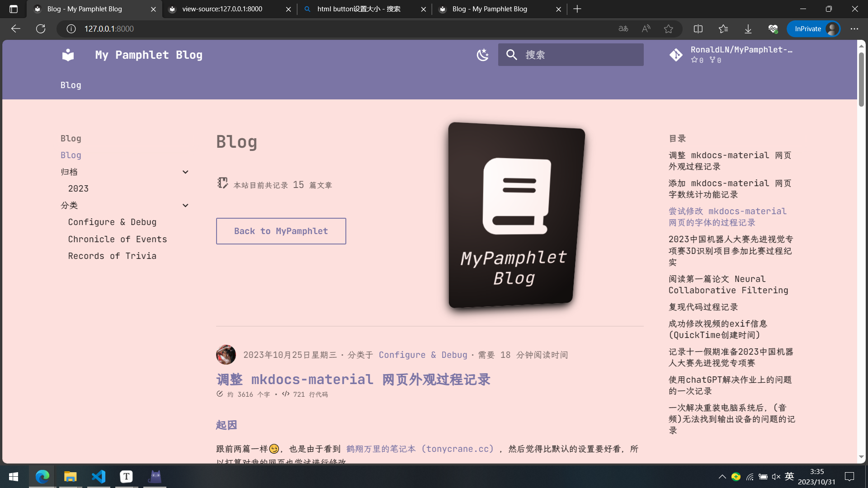The width and height of the screenshot is (868, 488).
Task: Select the Blog navigation tab in header
Action: 71,85
